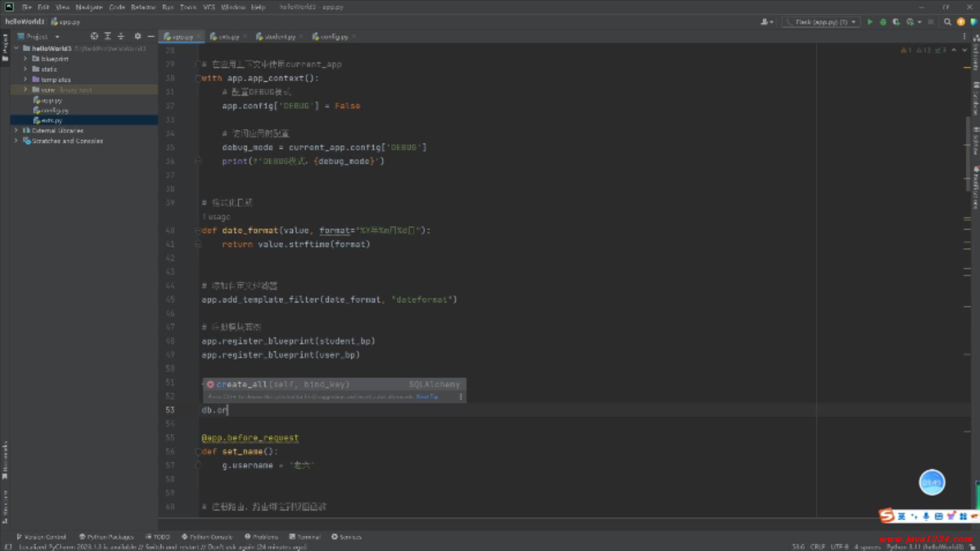Click Next Tip link in completion popup
Image resolution: width=980 pixels, height=551 pixels.
pos(427,396)
